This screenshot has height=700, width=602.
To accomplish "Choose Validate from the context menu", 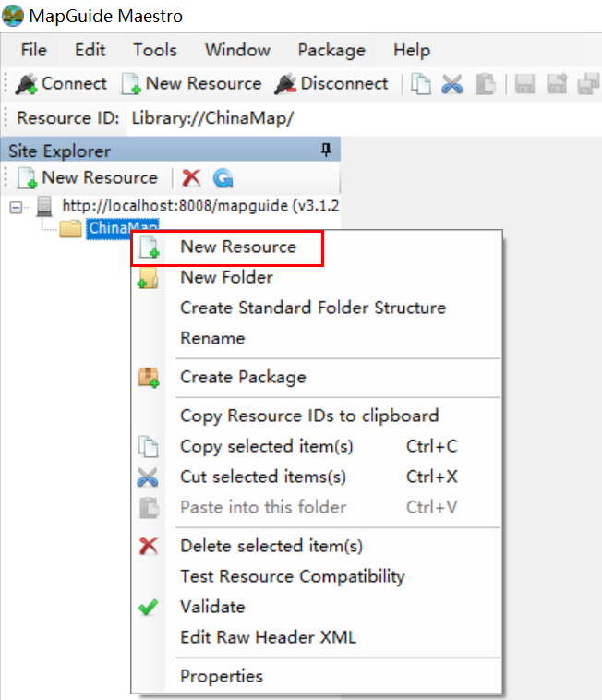I will (x=317, y=607).
